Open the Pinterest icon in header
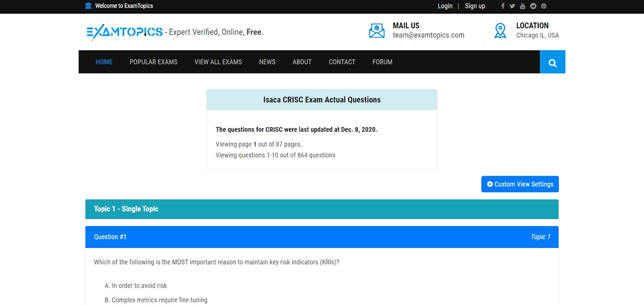644x305 pixels. [544, 6]
